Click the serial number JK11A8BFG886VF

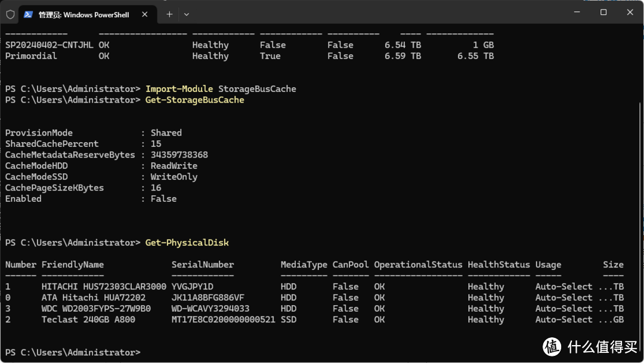208,298
